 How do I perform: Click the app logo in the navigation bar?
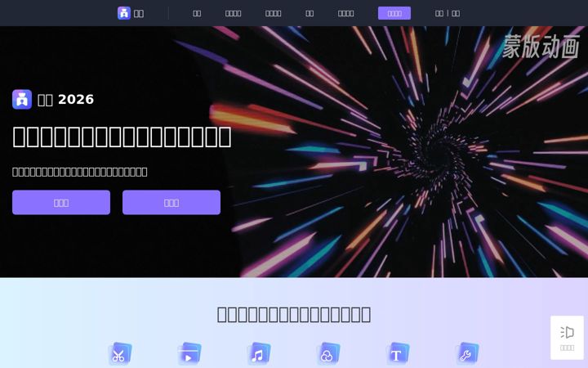click(124, 13)
